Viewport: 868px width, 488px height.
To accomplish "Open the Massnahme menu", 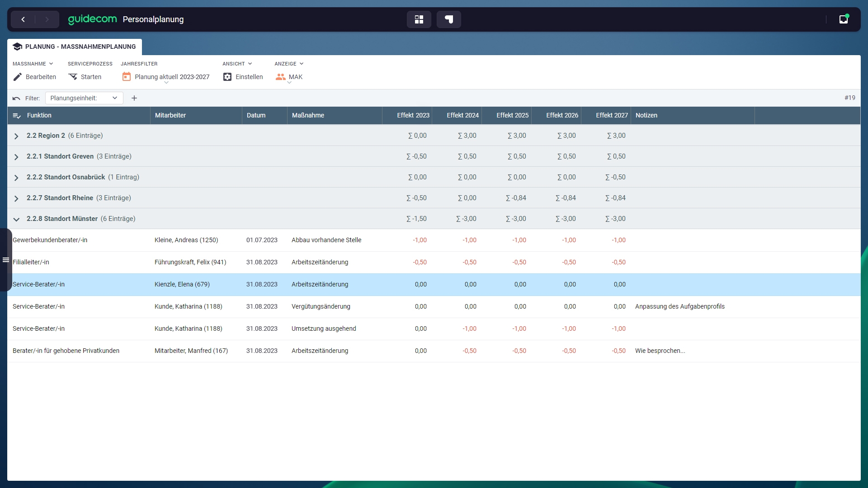I will 33,64.
